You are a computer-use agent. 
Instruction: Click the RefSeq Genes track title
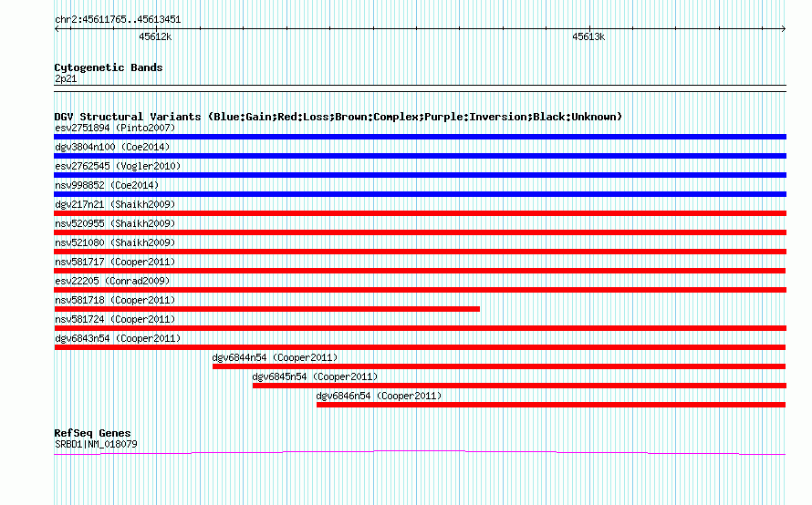92,433
